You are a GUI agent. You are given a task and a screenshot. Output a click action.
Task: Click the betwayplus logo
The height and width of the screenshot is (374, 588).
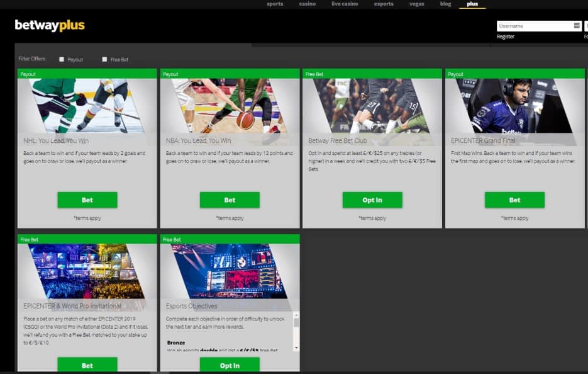[x=50, y=25]
